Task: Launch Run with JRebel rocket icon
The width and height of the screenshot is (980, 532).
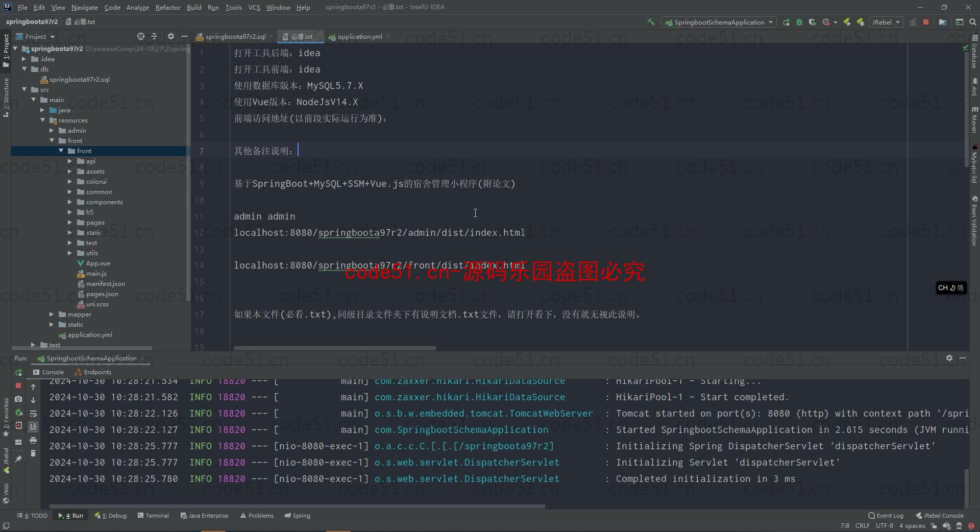Action: (847, 22)
